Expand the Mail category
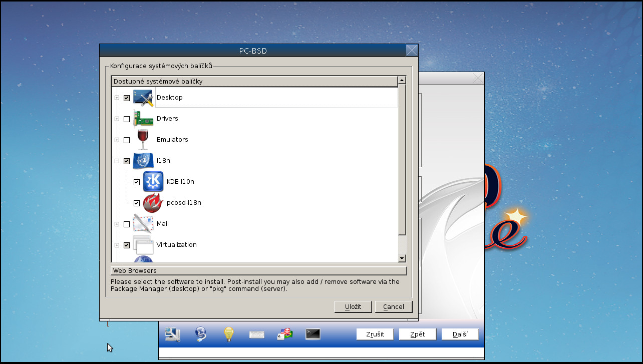 click(x=117, y=224)
